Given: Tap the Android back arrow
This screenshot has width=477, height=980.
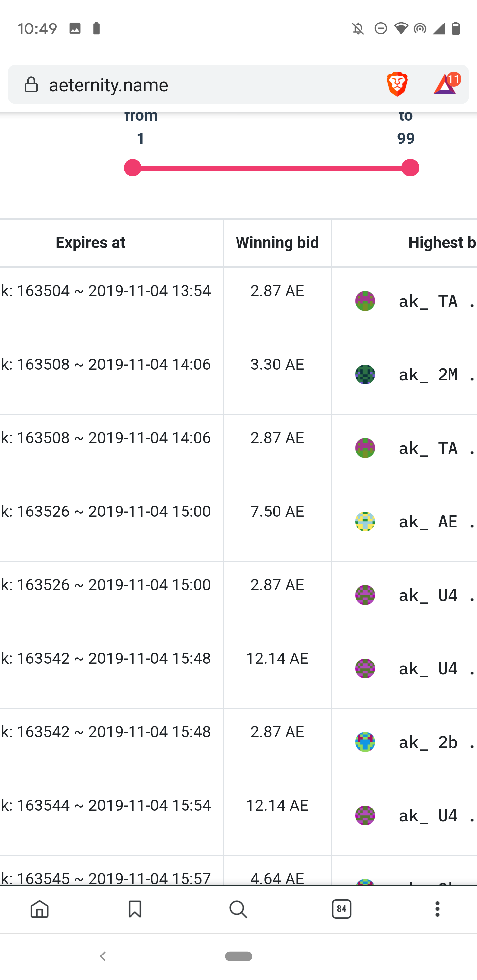Looking at the screenshot, I should tap(103, 956).
